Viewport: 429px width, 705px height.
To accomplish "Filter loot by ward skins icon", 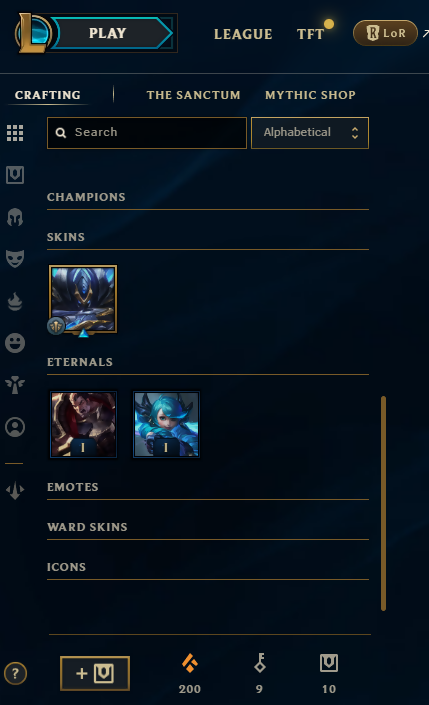I will tap(15, 385).
